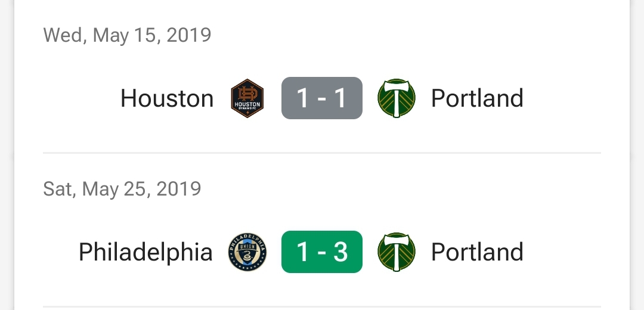
Task: Click the dash in the 1 - 1 score
Action: [x=322, y=99]
